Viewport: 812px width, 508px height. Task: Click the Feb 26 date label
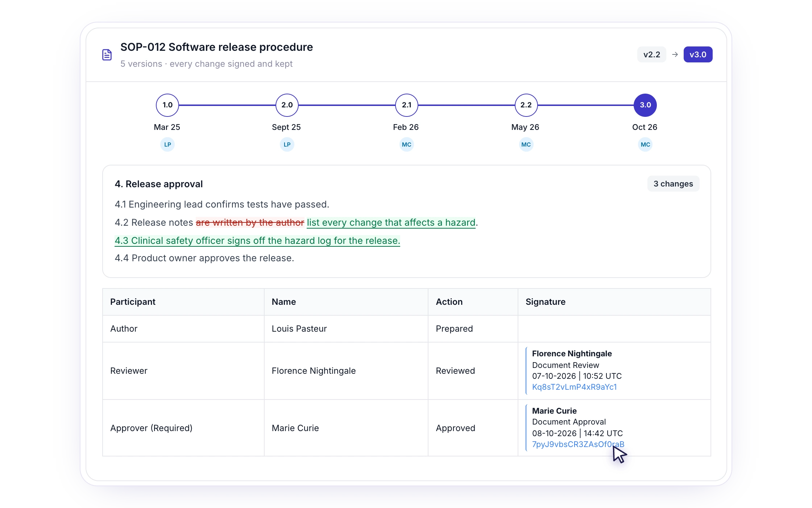coord(406,127)
